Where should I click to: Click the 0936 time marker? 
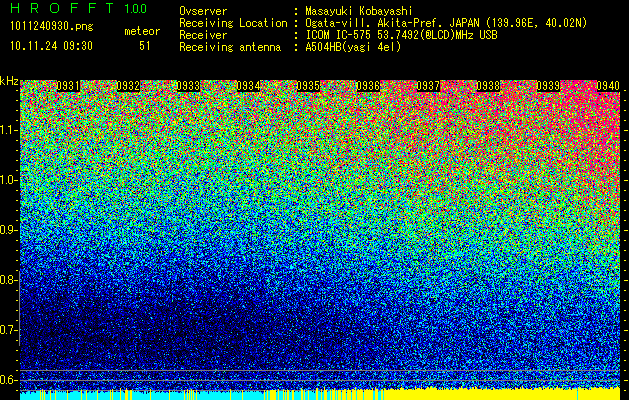368,86
